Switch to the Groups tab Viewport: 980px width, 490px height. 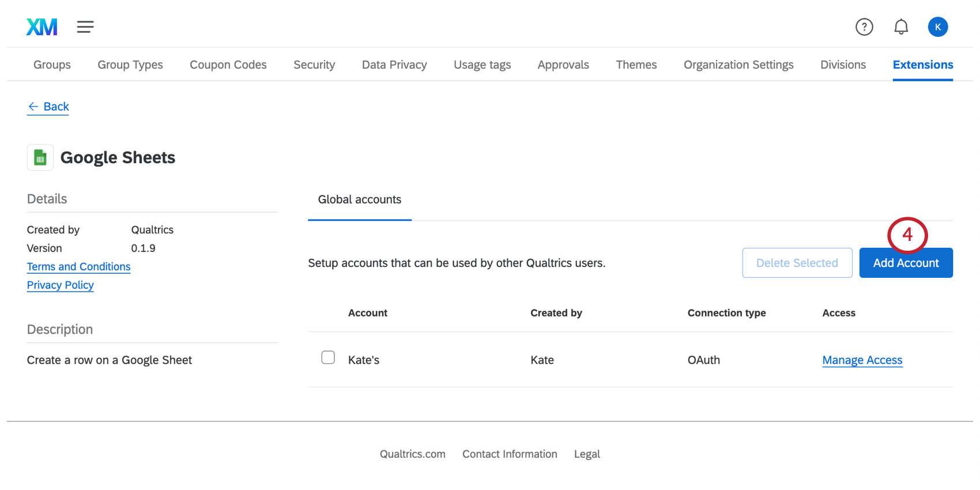coord(52,65)
